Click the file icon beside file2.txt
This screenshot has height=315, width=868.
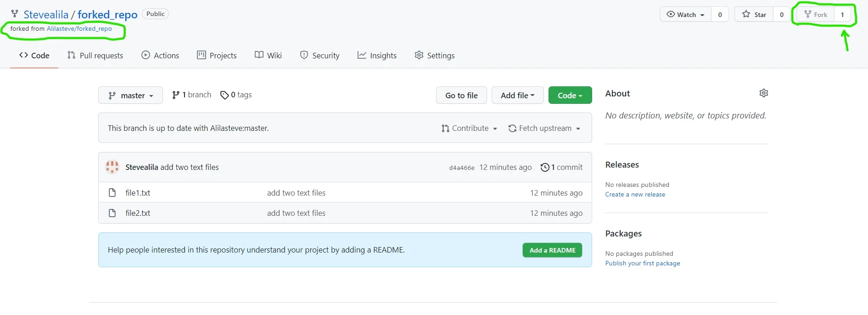coord(112,213)
